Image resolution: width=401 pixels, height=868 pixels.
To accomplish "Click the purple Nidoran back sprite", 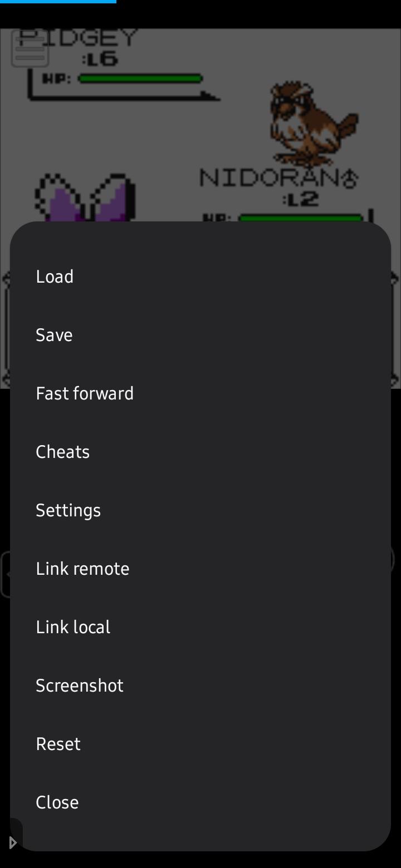I will point(86,198).
